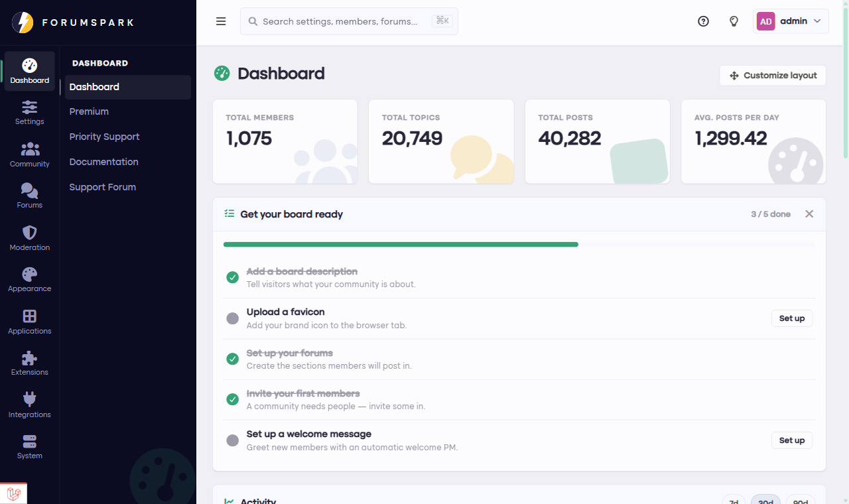849x504 pixels.
Task: Click the red Laravel debug icon
Action: point(13,494)
